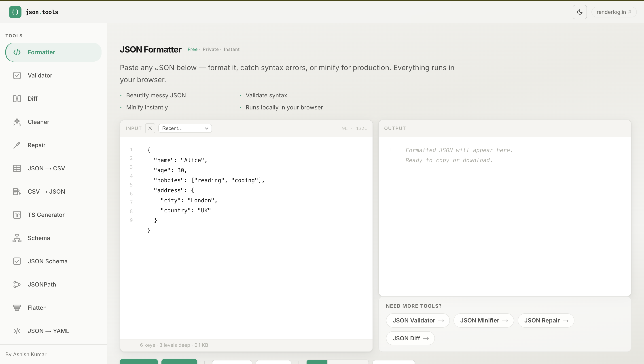Open the JSON → CSV table icon
Image resolution: width=644 pixels, height=364 pixels.
pyautogui.click(x=17, y=169)
